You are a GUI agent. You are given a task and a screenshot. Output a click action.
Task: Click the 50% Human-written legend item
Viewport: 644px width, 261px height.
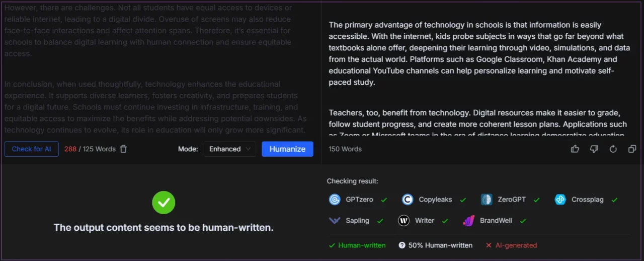(x=436, y=245)
